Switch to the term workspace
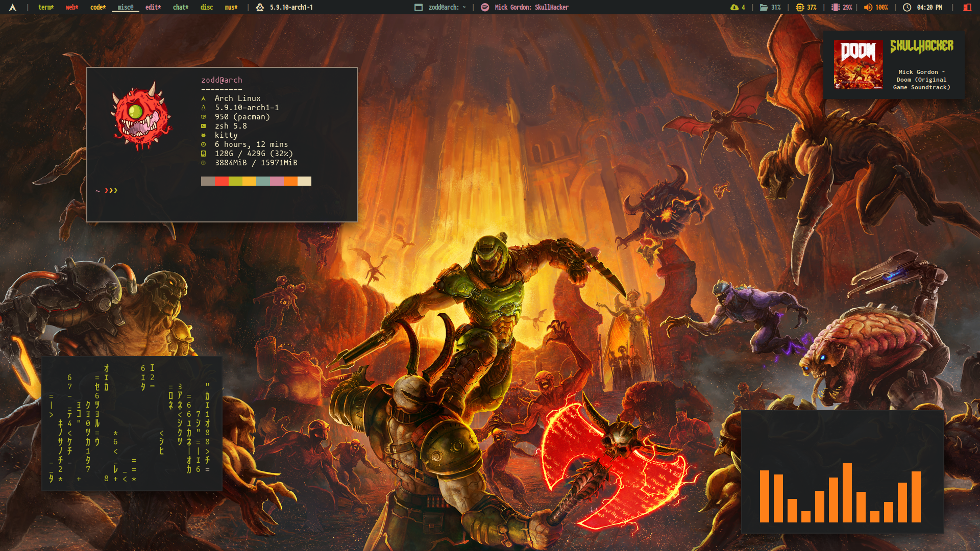 pos(46,7)
